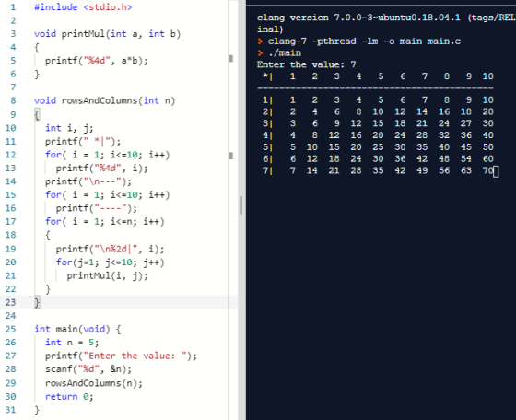This screenshot has height=420, width=516.
Task: Click the highlighted closing brace on line 23
Action: pyautogui.click(x=37, y=302)
